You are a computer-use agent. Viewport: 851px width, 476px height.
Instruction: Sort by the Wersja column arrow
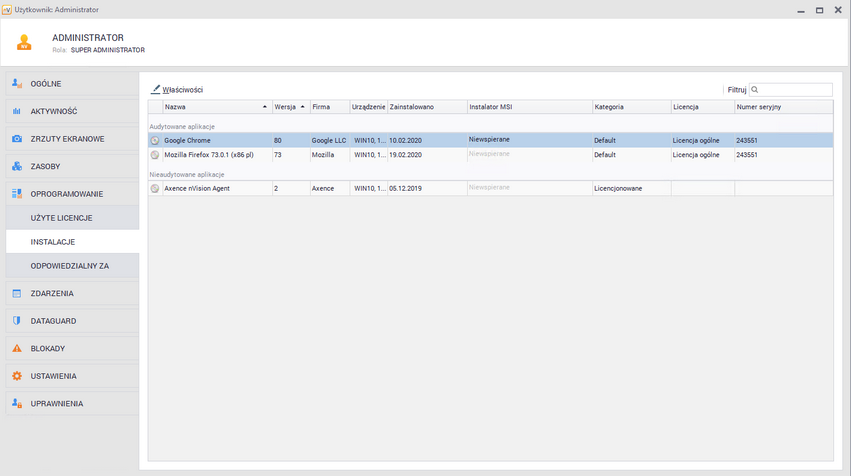[x=302, y=106]
